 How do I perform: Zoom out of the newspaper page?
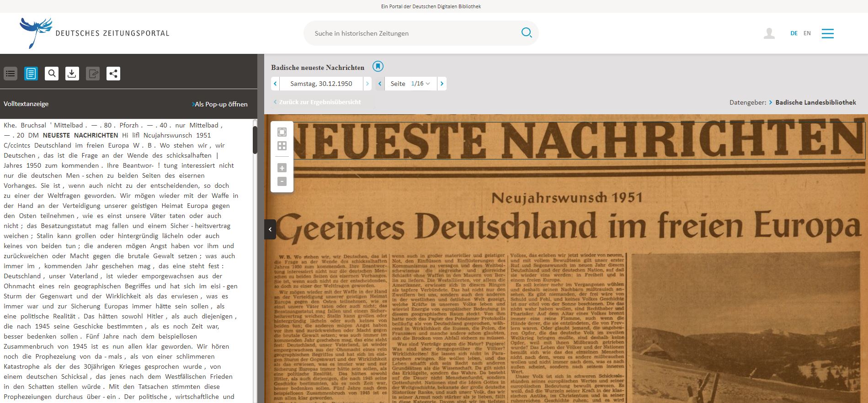tap(282, 181)
